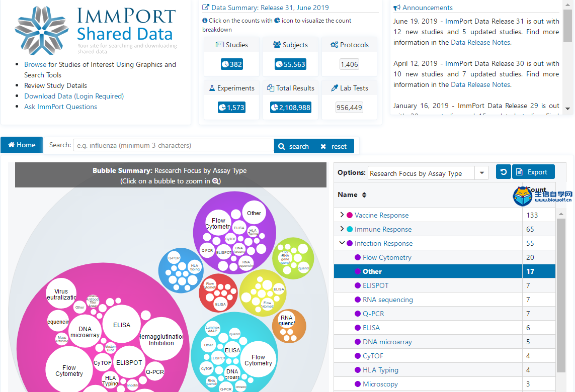This screenshot has width=575, height=392.
Task: Select the Microscopy row in the table
Action: pos(444,384)
